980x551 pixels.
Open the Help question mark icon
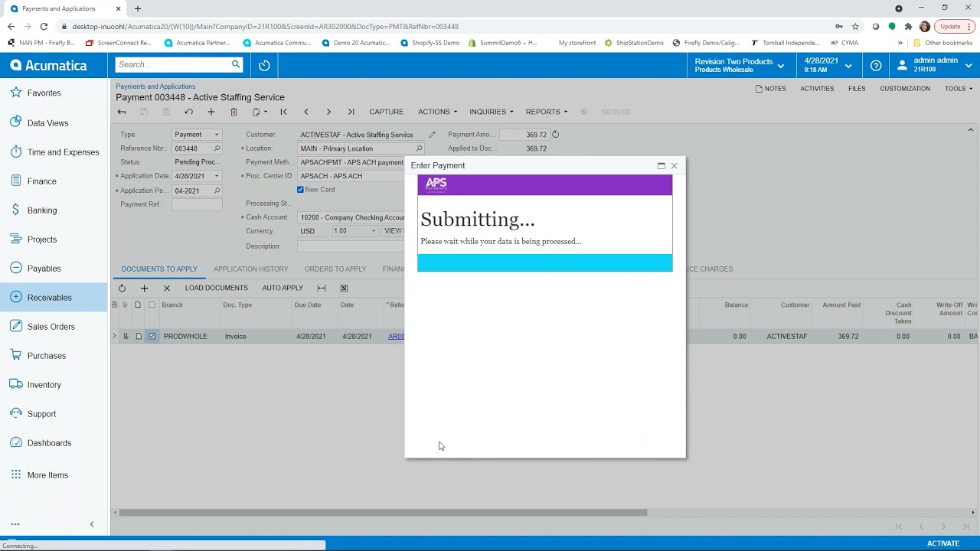[x=876, y=66]
